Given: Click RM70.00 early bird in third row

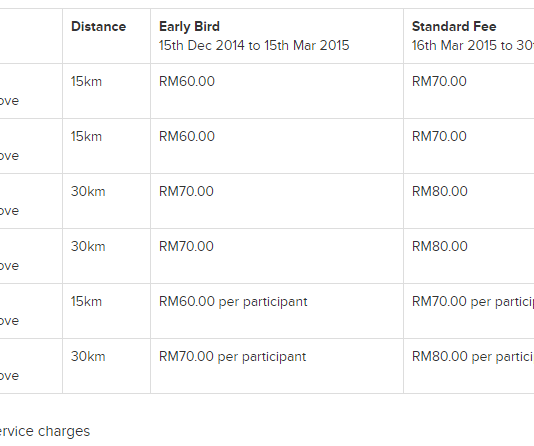Looking at the screenshot, I should point(186,191).
